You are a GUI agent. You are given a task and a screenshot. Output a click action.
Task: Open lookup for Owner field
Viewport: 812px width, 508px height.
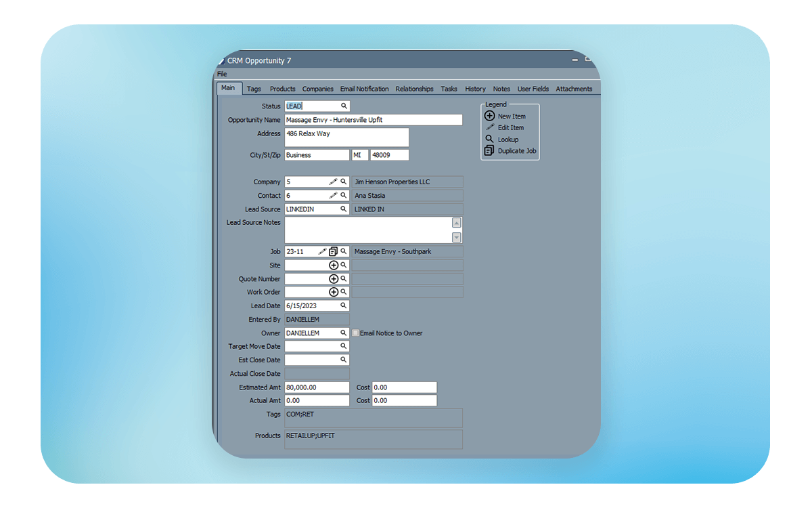tap(344, 333)
